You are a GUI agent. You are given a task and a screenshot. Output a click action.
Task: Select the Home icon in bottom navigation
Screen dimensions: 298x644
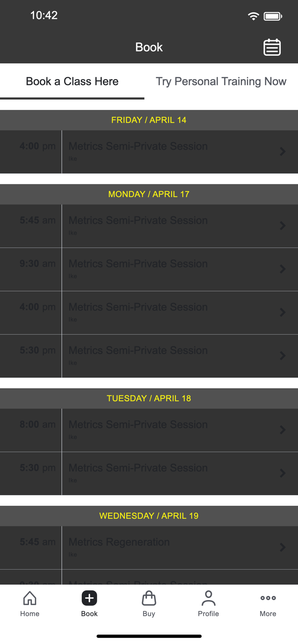(x=30, y=603)
